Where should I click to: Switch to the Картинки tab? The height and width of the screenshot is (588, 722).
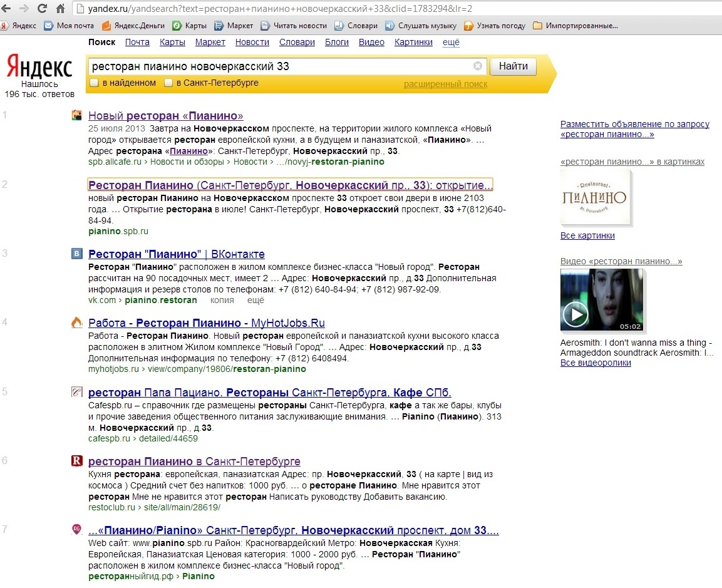coord(413,43)
